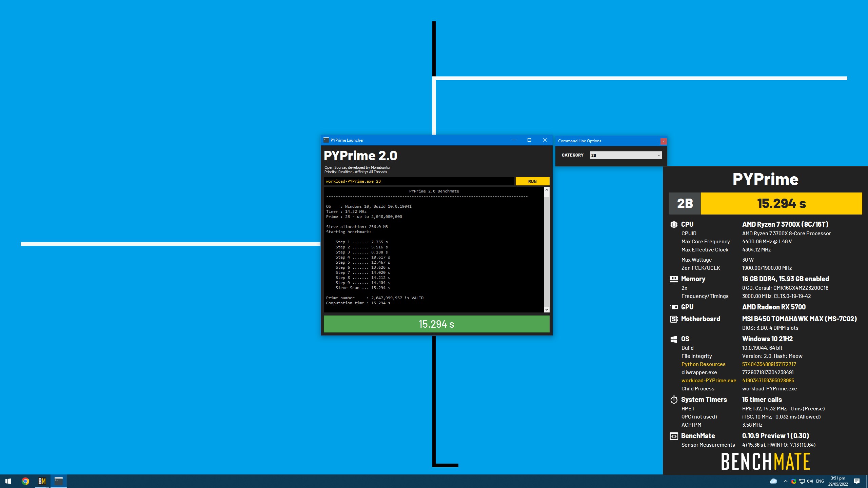Click the CPU chip icon in BenchMate panel
Viewport: 868px width, 488px height.
674,224
